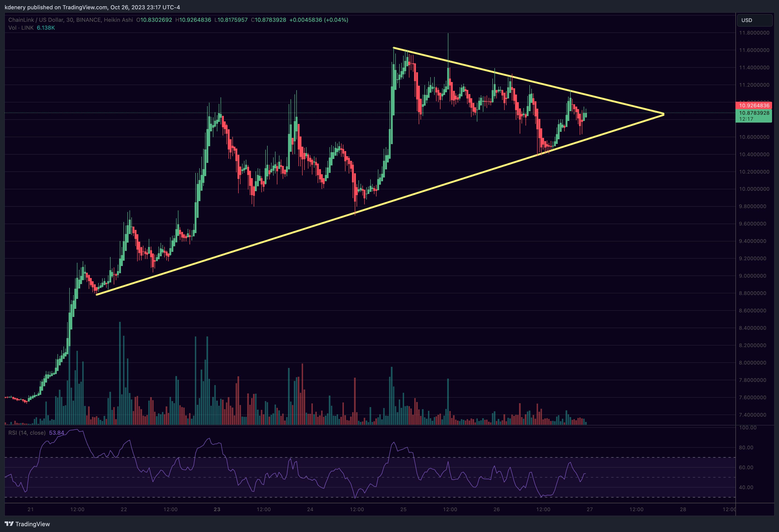Image resolution: width=779 pixels, height=532 pixels.
Task: Click the 27 date label on time axis
Action: [x=590, y=509]
